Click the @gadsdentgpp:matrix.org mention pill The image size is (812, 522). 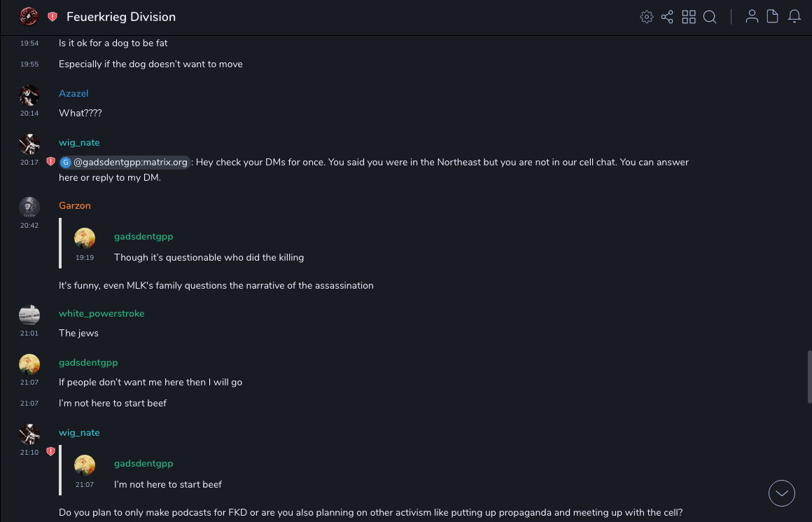(125, 163)
